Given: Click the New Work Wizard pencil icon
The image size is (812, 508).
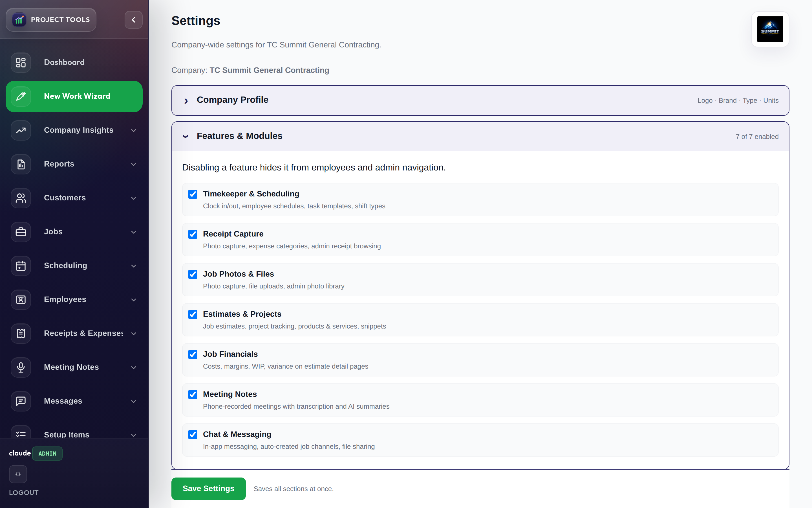Looking at the screenshot, I should pos(21,97).
